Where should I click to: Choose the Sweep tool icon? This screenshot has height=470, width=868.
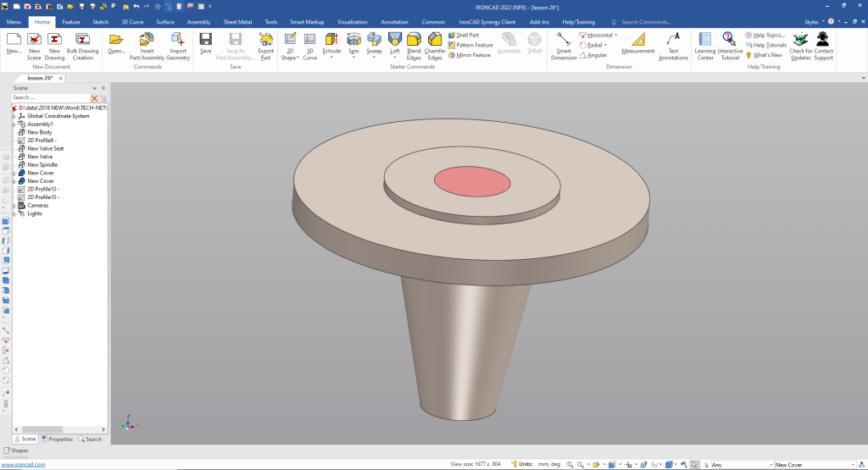[x=374, y=39]
